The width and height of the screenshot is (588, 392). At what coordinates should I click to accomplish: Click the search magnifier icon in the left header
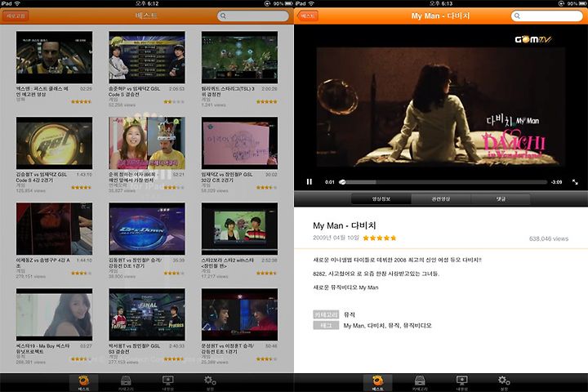[x=223, y=16]
